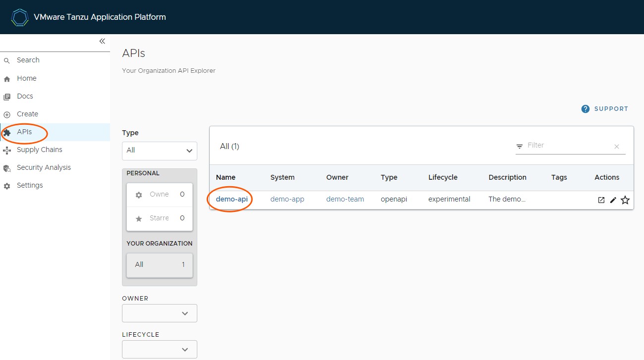
Task: Select the All organization filter
Action: (159, 264)
